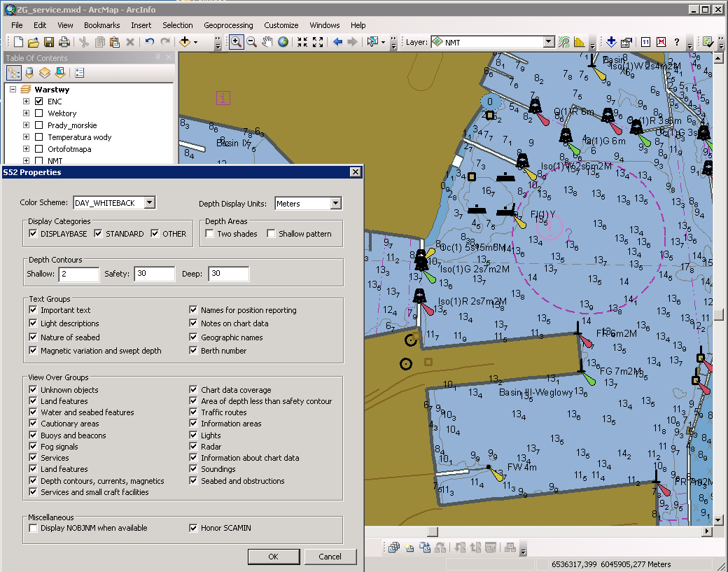Open the Customize menu
This screenshot has height=572, width=728.
click(281, 25)
